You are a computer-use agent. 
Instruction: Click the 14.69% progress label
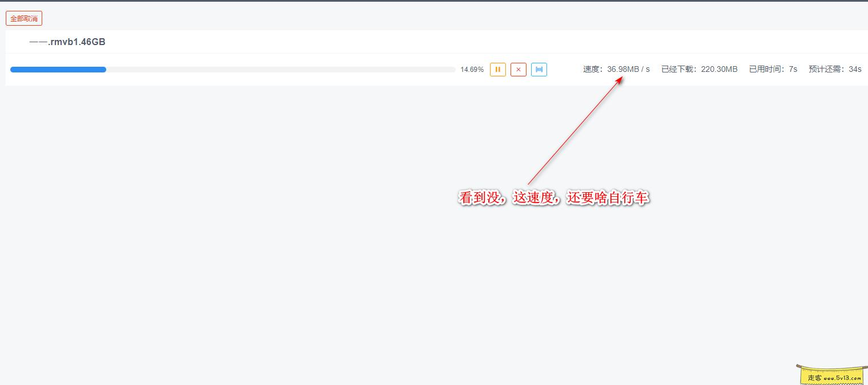[472, 69]
